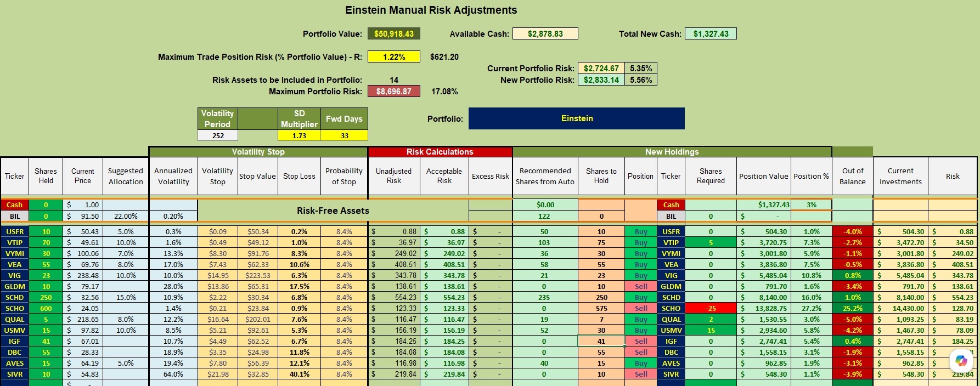The image size is (980, 386).
Task: Click the New Holdings section header
Action: point(672,152)
